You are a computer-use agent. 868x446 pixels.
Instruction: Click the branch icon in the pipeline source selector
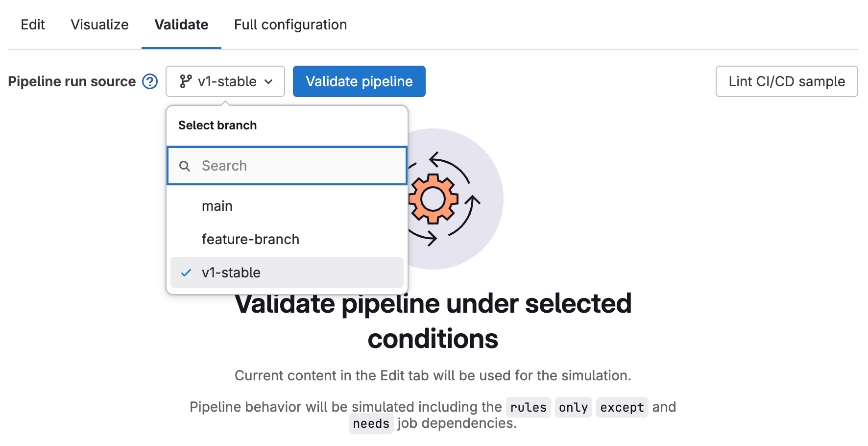[186, 81]
